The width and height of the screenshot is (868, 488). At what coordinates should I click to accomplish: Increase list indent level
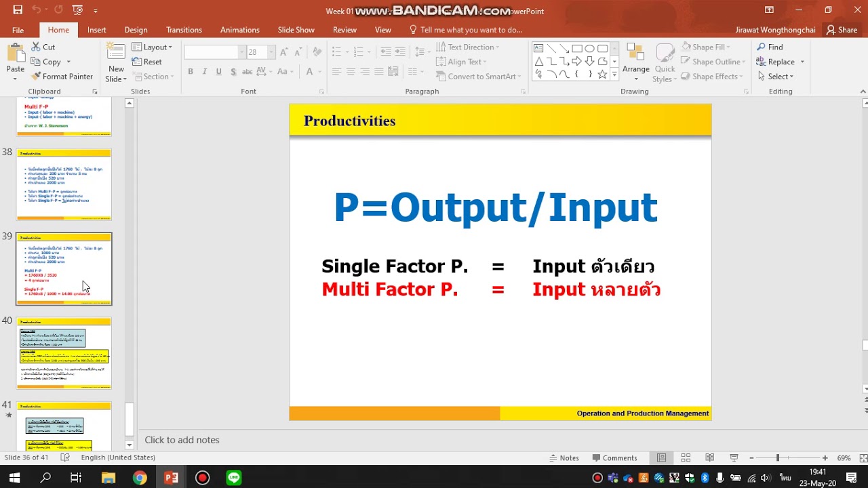point(400,52)
